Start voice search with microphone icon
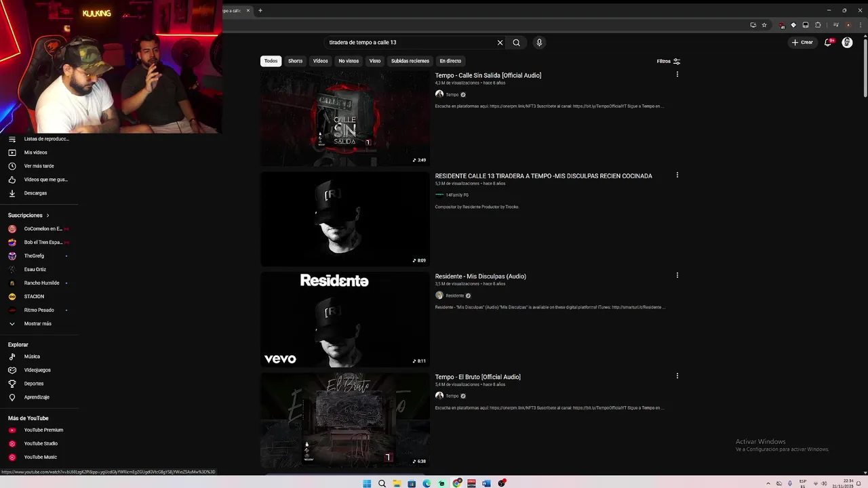868x488 pixels. [x=539, y=42]
